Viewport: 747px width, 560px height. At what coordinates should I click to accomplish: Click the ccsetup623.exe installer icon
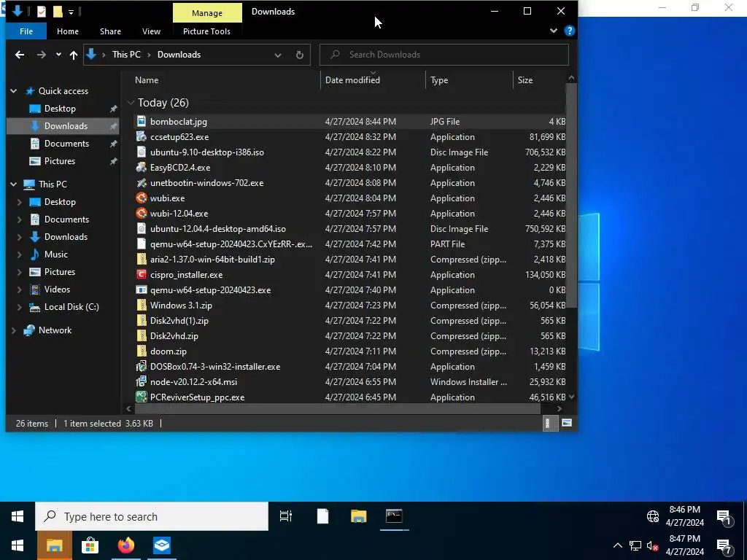coord(141,136)
